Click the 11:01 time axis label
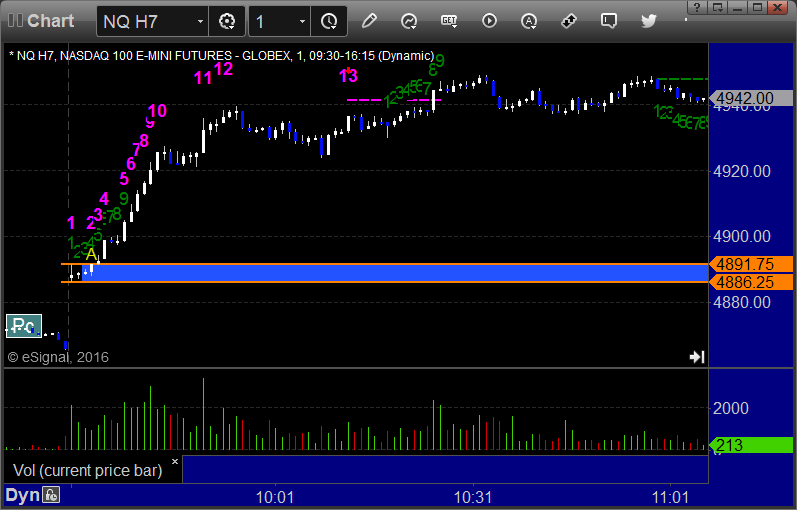Screen dimensions: 797x510 pos(670,497)
